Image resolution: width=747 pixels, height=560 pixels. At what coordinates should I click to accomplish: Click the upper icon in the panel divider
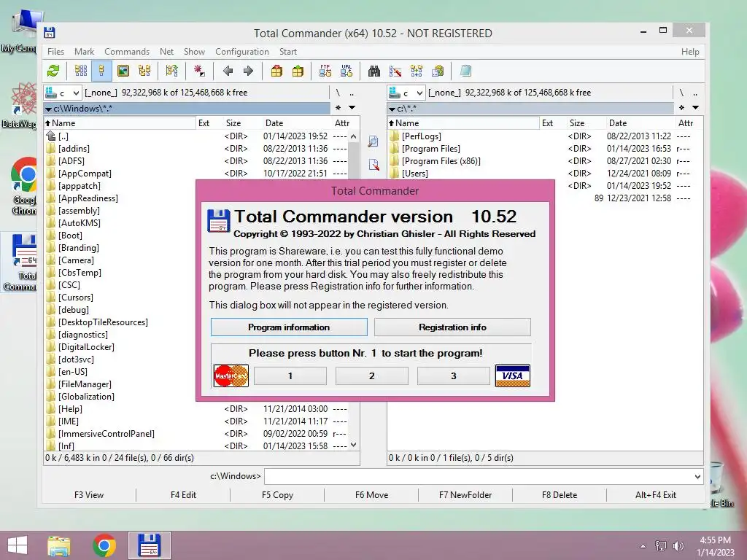click(373, 141)
